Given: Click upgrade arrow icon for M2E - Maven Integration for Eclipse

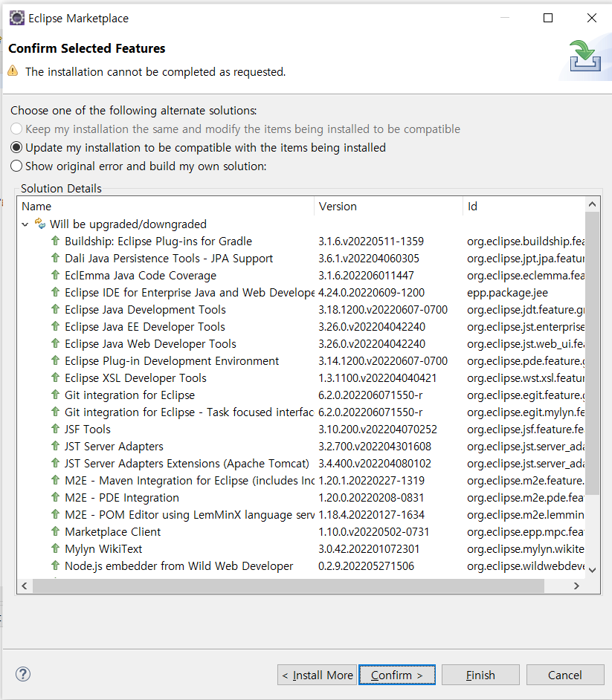Looking at the screenshot, I should click(x=55, y=480).
